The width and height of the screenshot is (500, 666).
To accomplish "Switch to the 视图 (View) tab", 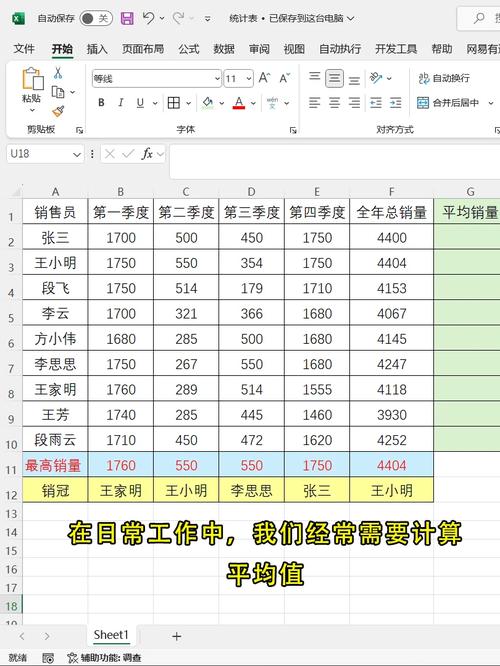I will click(x=294, y=49).
